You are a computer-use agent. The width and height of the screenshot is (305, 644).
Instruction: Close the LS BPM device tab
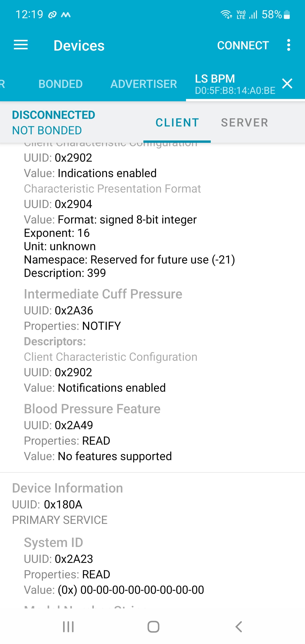click(287, 84)
